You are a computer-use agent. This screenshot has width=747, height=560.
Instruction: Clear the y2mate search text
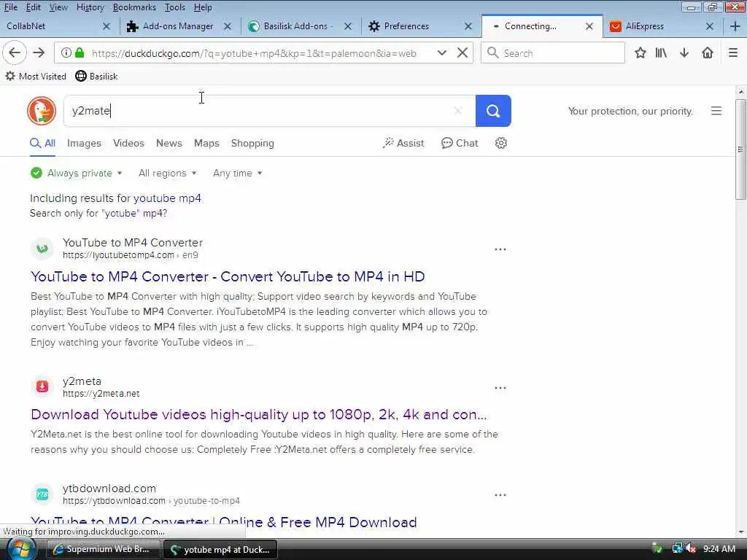(x=458, y=111)
